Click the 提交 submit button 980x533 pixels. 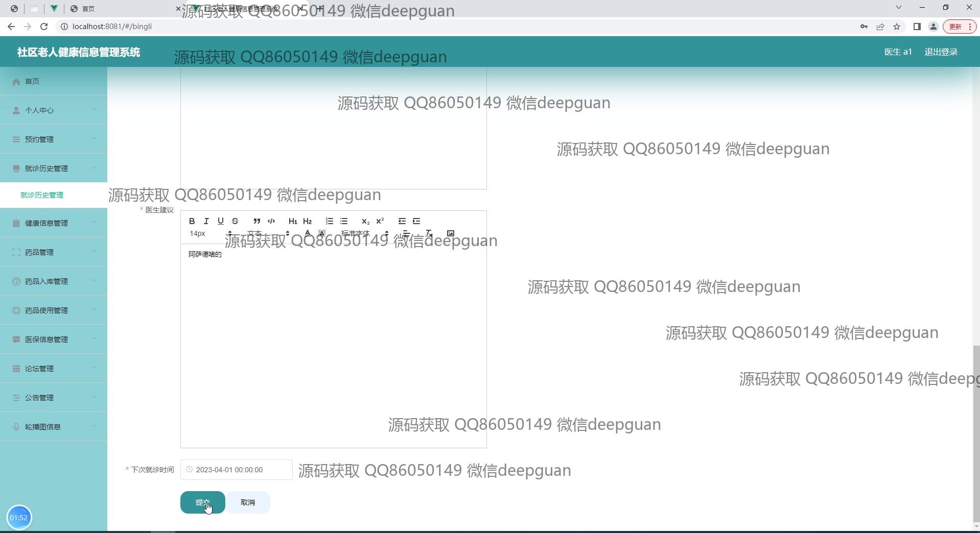coord(202,502)
